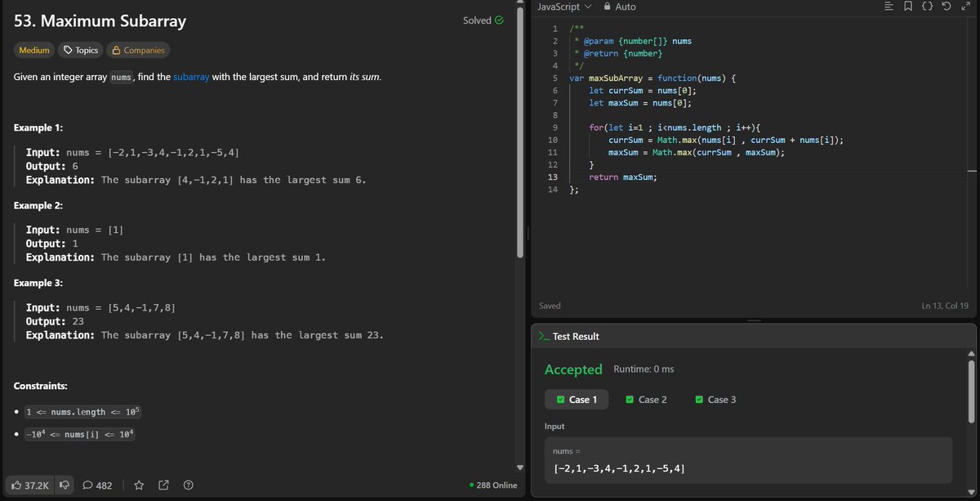
Task: Reset code with the undo arrow icon
Action: coord(946,7)
